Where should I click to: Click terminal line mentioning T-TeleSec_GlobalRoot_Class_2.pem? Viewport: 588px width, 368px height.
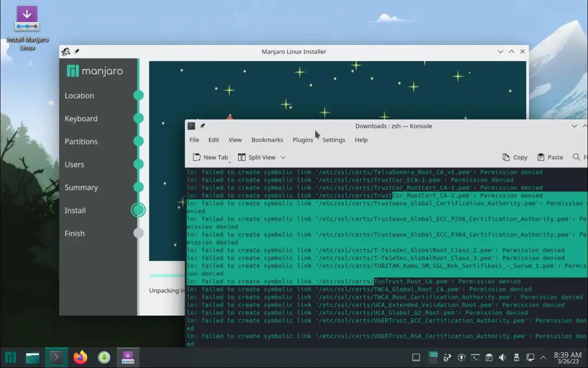coord(376,250)
